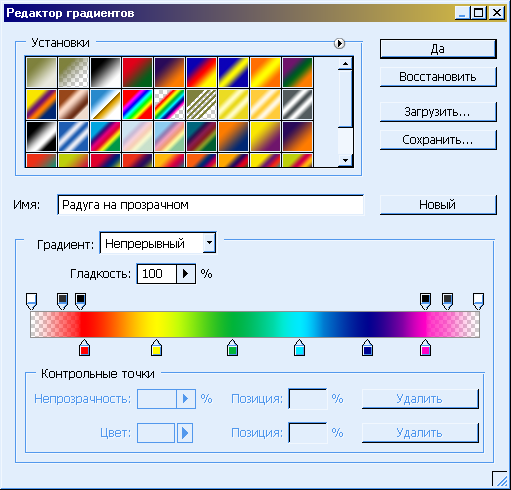Select the pastel pink-green striped preset

137,136
